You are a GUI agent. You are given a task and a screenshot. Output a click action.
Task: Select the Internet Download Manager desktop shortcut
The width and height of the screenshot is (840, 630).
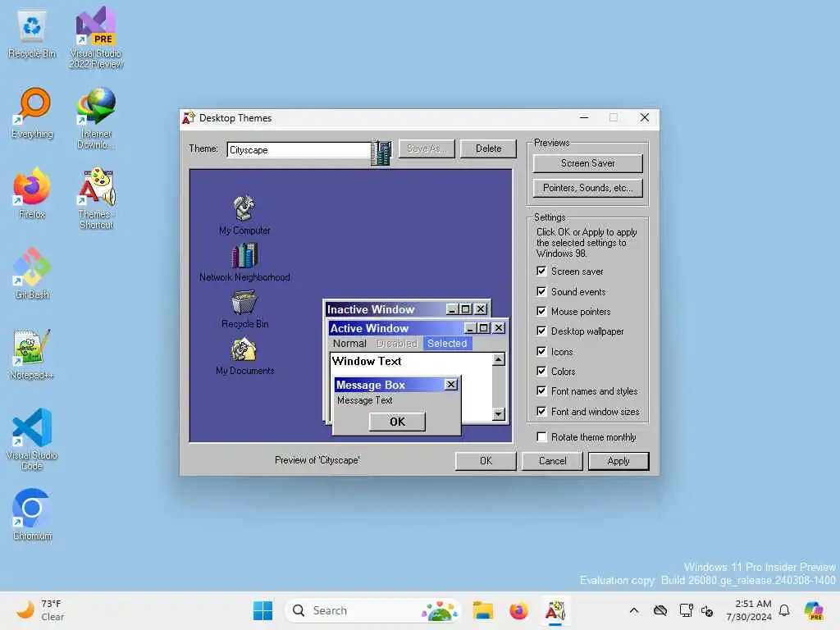pos(96,119)
